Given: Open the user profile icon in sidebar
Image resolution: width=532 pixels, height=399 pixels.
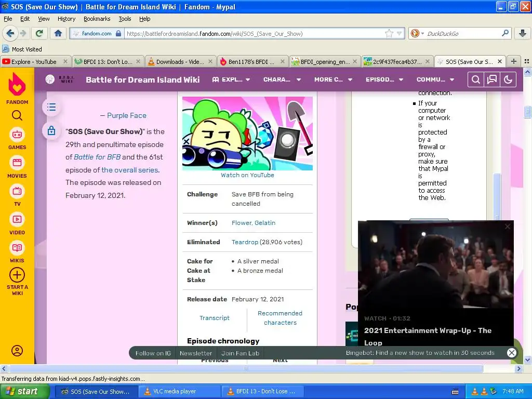Looking at the screenshot, I should (17, 351).
